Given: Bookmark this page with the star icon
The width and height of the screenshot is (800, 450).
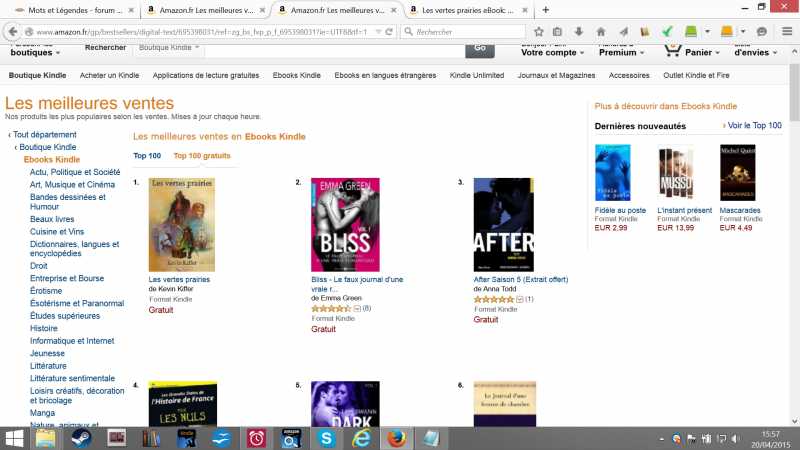Looking at the screenshot, I should [539, 32].
